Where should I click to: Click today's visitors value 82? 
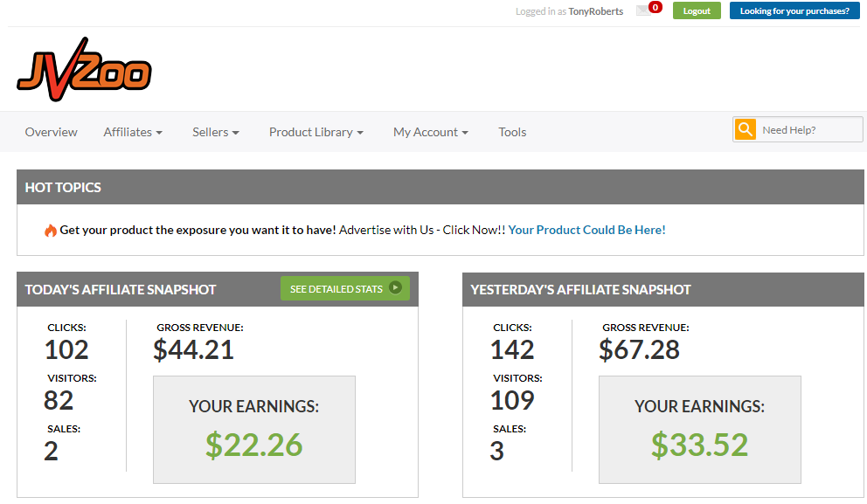click(x=59, y=401)
